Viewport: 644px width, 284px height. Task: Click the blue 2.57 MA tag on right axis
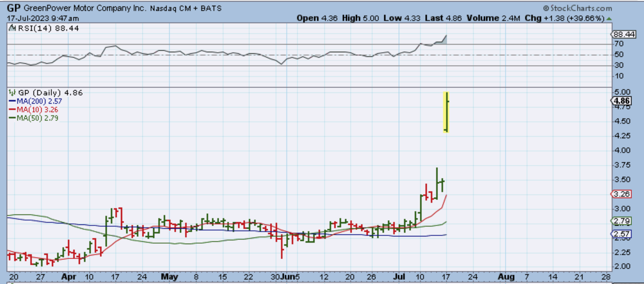click(x=622, y=234)
